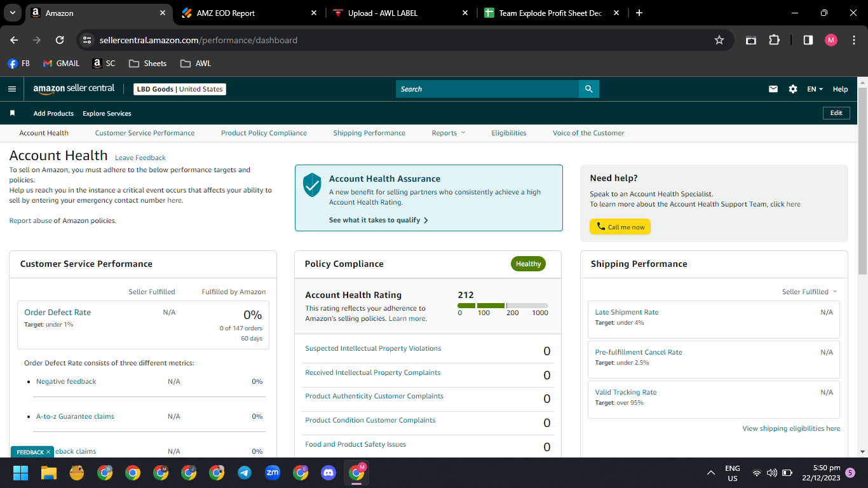Click the Report abuse link

[31, 220]
